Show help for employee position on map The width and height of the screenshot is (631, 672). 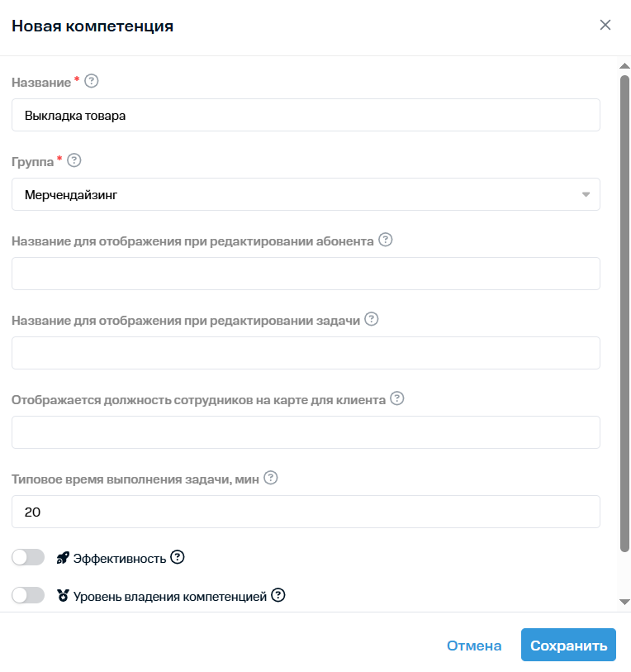coord(397,398)
